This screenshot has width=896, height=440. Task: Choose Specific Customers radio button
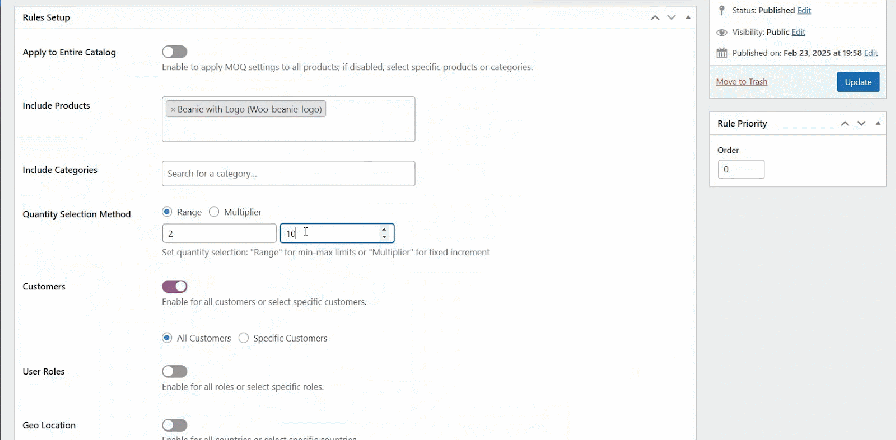click(x=243, y=338)
